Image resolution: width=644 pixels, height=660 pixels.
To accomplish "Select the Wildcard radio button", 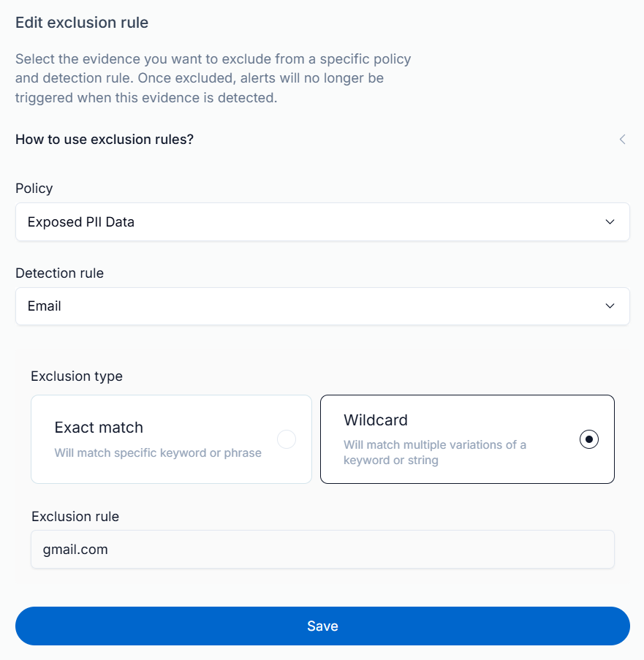I will point(589,439).
